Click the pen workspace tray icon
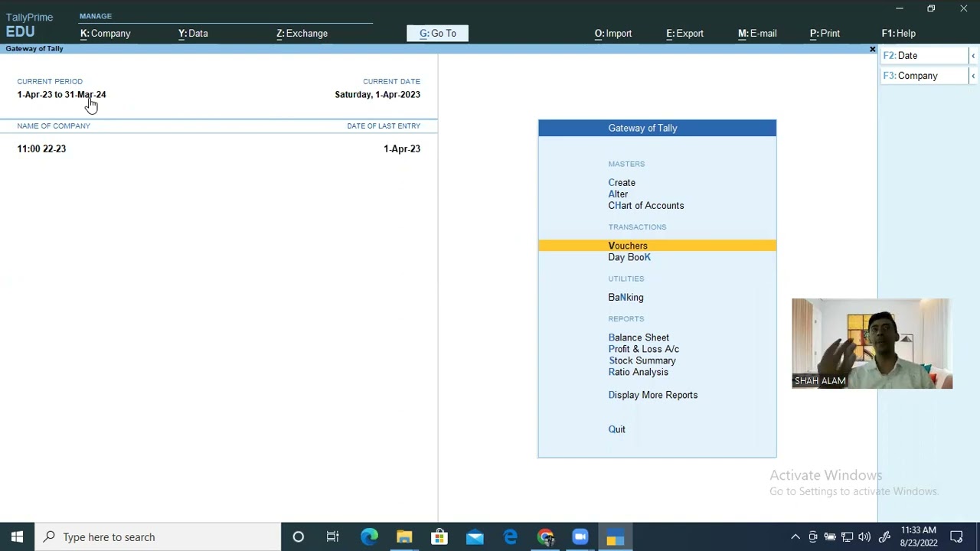The image size is (980, 551). tap(884, 537)
